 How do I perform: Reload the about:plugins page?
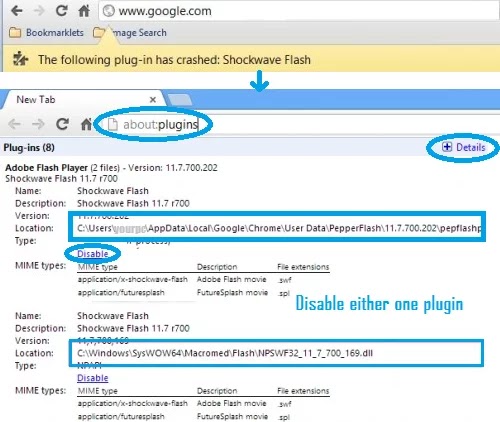[x=62, y=124]
